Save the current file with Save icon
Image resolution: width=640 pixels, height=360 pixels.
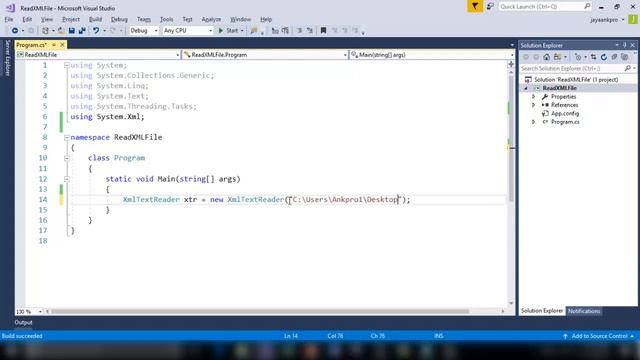pyautogui.click(x=71, y=31)
